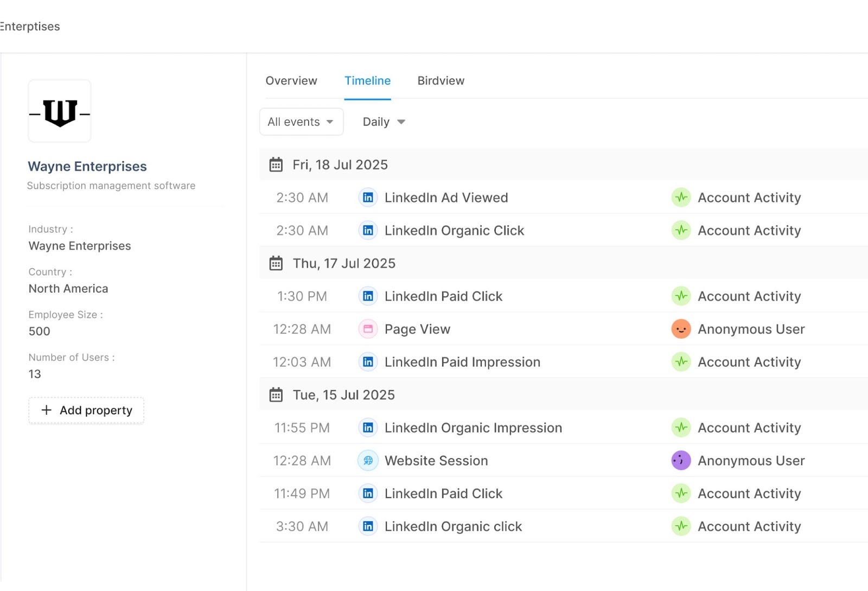This screenshot has width=868, height=591.
Task: Click LinkedIn icon for 1:30 PM Paid Click
Action: [x=368, y=296]
